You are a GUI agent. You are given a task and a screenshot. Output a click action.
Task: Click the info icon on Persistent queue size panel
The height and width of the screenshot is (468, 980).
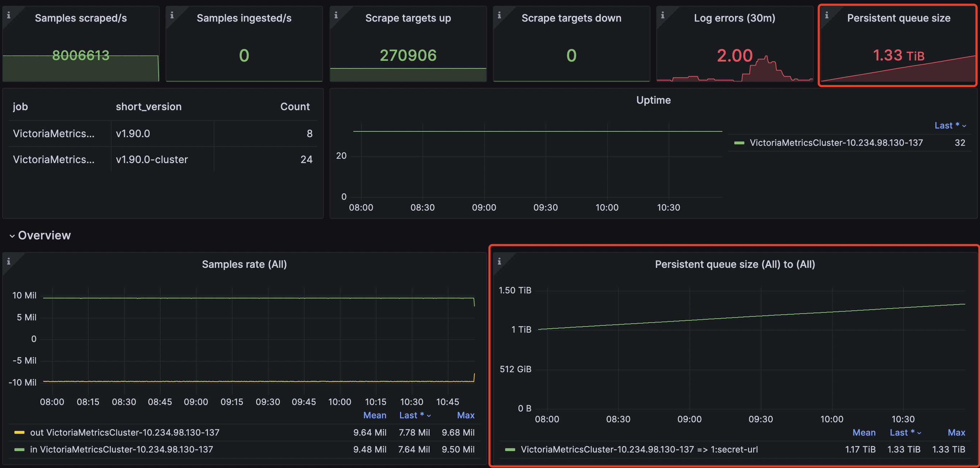click(x=827, y=15)
